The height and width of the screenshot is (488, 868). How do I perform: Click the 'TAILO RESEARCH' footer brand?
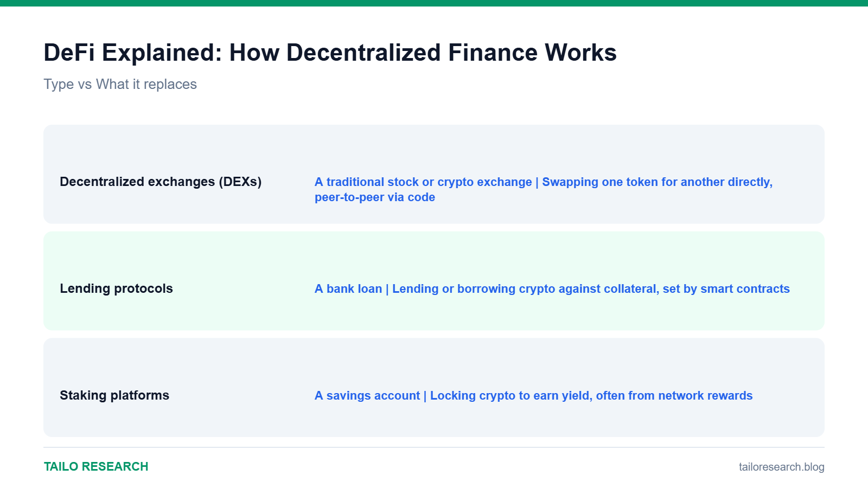pyautogui.click(x=96, y=466)
